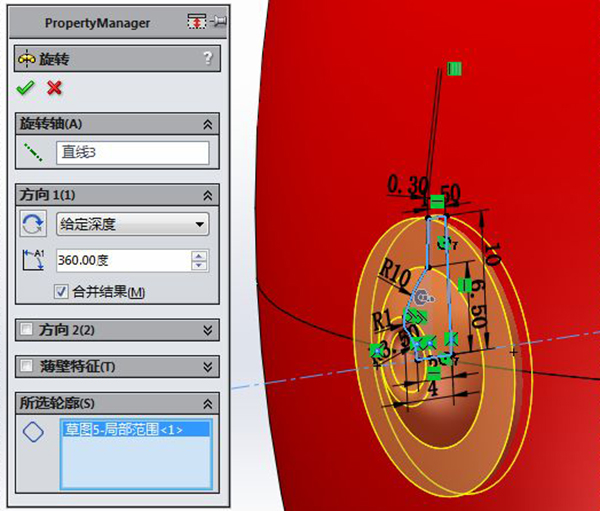600x511 pixels.
Task: Click the contour diamond icon under 所选轮廓
Action: coord(33,432)
